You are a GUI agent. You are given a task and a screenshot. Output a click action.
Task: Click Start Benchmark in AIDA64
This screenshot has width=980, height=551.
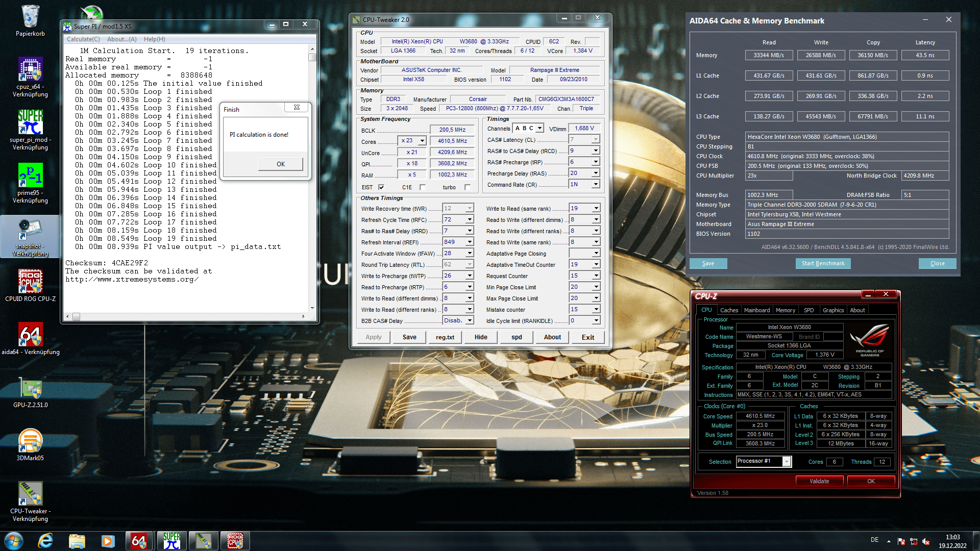823,263
